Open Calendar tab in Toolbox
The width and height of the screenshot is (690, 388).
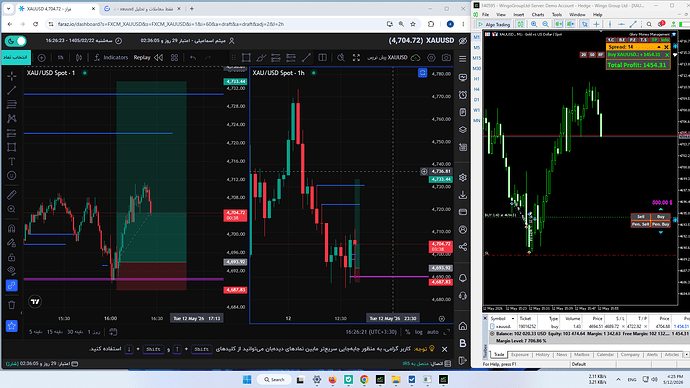[x=605, y=355]
